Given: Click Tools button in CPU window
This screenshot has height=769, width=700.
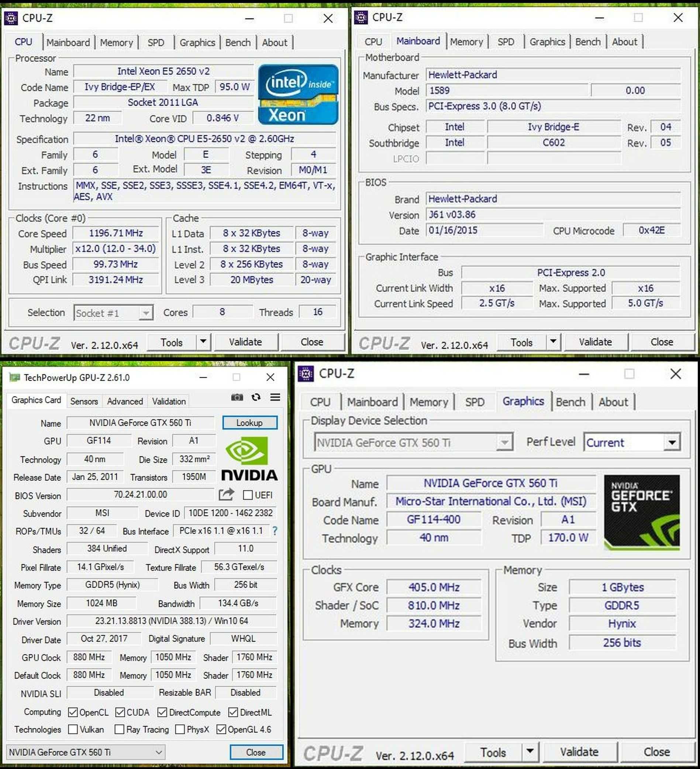Looking at the screenshot, I should coord(172,342).
